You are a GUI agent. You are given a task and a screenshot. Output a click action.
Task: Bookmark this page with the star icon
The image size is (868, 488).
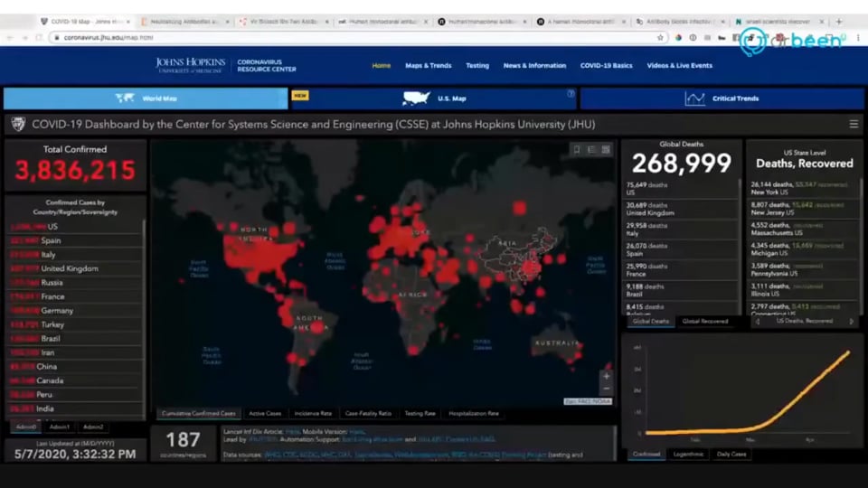(660, 38)
